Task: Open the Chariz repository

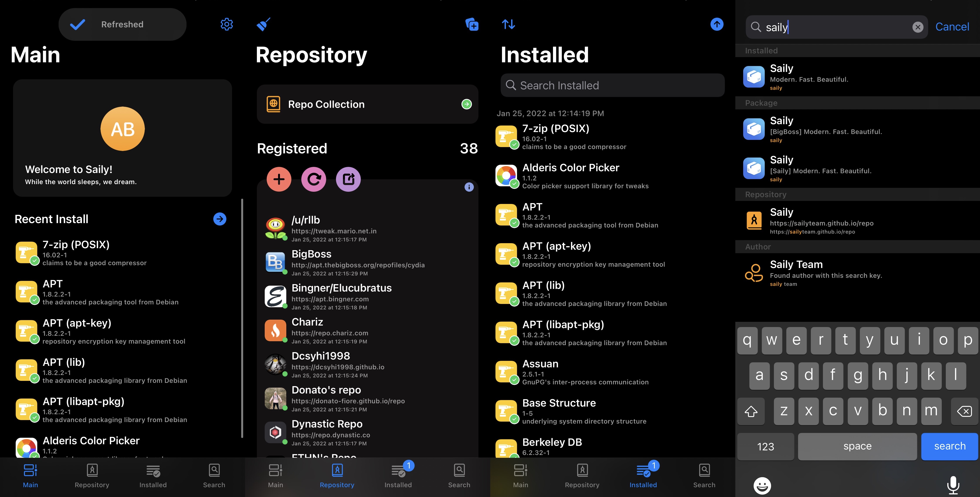Action: click(x=367, y=331)
